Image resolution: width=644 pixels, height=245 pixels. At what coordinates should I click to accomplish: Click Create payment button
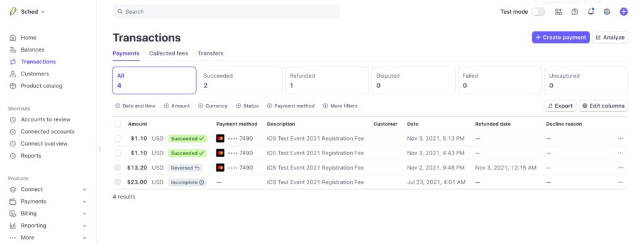tap(560, 37)
